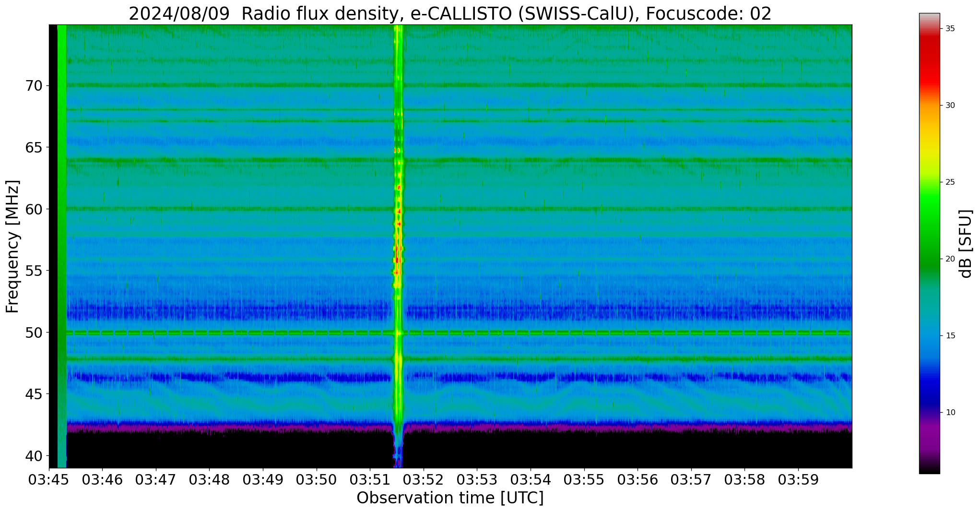The image size is (980, 512).
Task: Click the 55 MHz frequency tick label
Action: pos(34,271)
